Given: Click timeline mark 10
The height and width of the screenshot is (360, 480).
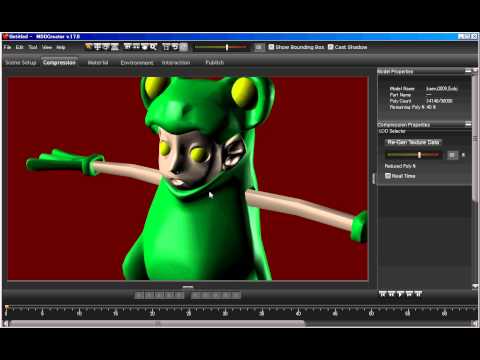Looking at the screenshot, I should pyautogui.click(x=79, y=313).
